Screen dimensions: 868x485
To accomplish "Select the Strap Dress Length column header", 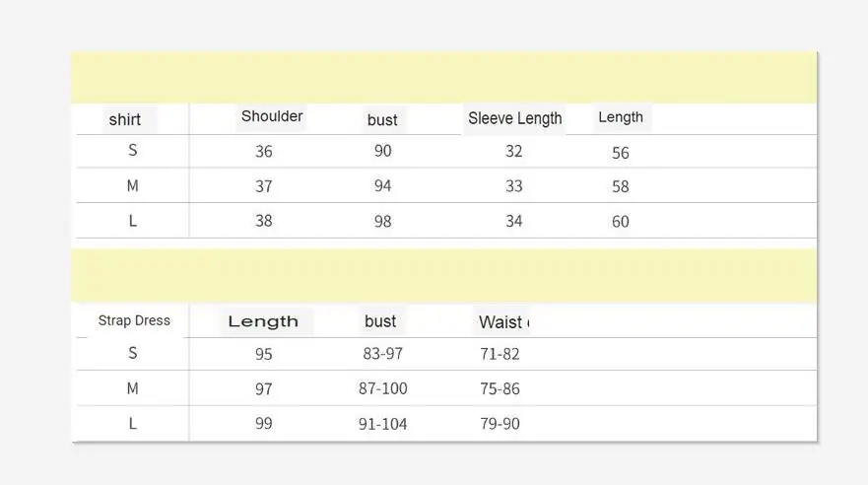I will (x=263, y=321).
